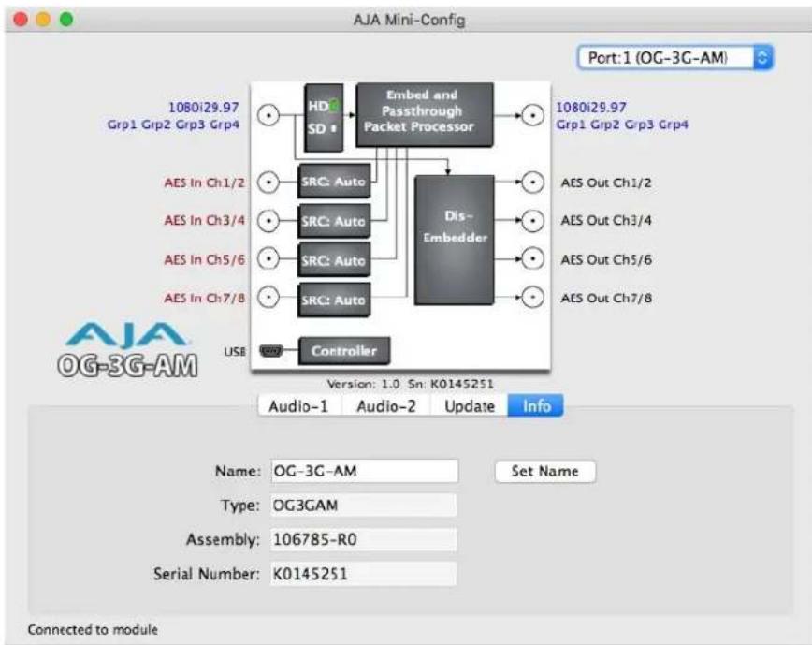Screen dimensions: 812x645
Task: Click the AES Out Ch1/2 connector icon
Action: click(532, 183)
